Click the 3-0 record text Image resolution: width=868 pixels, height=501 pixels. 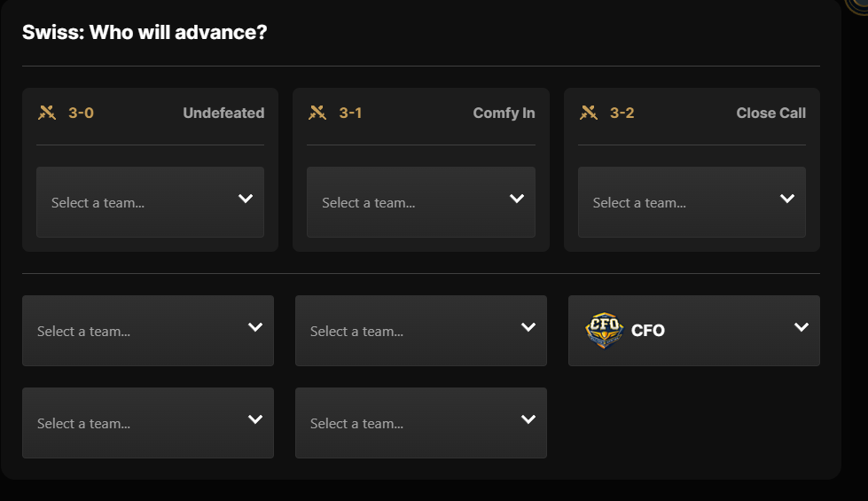(81, 113)
